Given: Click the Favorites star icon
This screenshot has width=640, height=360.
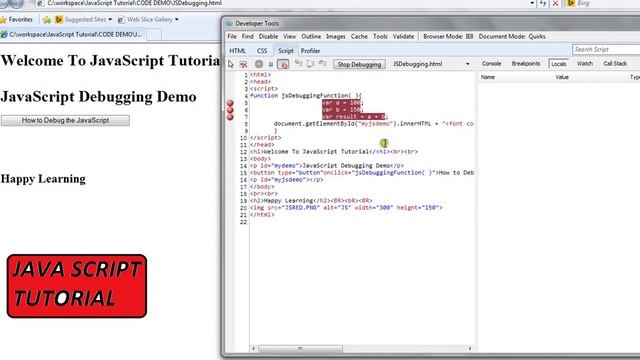Looking at the screenshot, I should coord(3,20).
